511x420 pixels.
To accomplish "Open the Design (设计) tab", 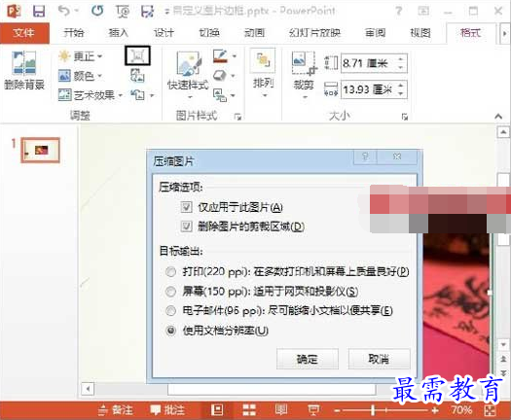I will [x=164, y=33].
